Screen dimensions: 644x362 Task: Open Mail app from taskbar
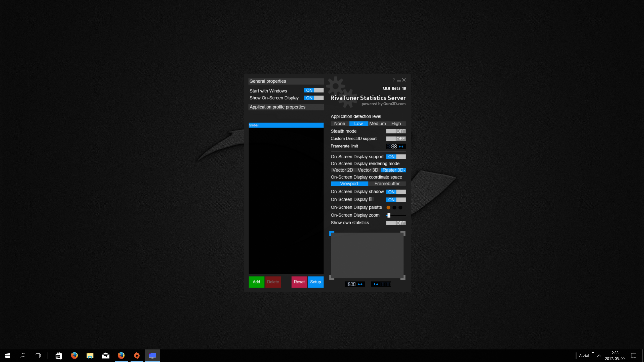[x=106, y=356]
